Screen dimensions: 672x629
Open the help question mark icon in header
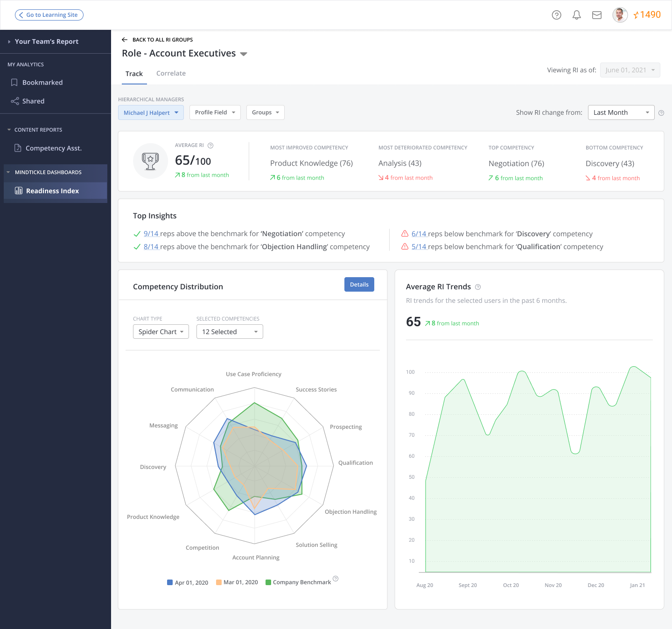pos(556,15)
